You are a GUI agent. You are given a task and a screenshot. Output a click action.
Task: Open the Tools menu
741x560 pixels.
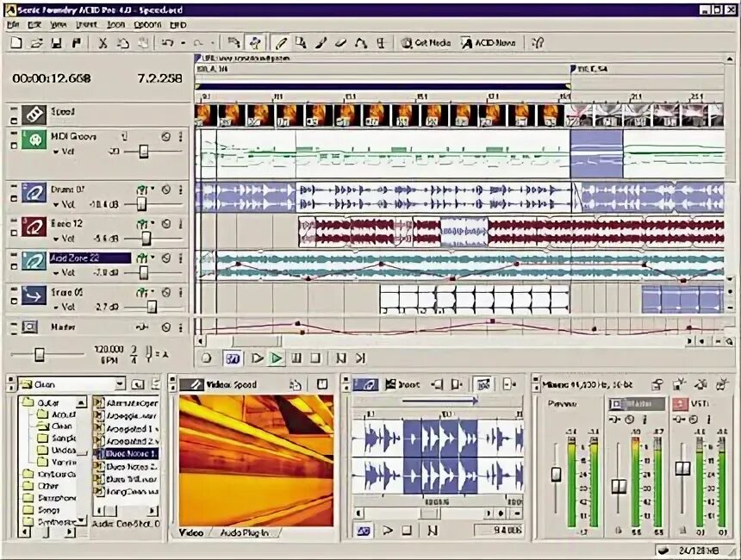[115, 25]
